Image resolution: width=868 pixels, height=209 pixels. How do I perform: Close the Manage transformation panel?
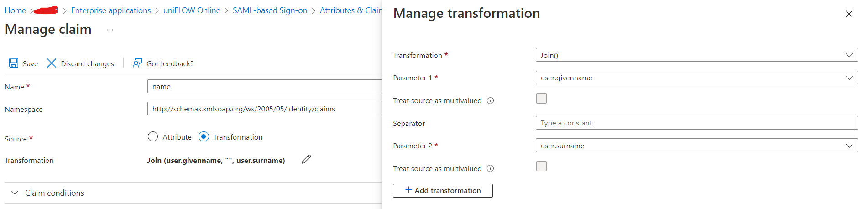pyautogui.click(x=849, y=14)
